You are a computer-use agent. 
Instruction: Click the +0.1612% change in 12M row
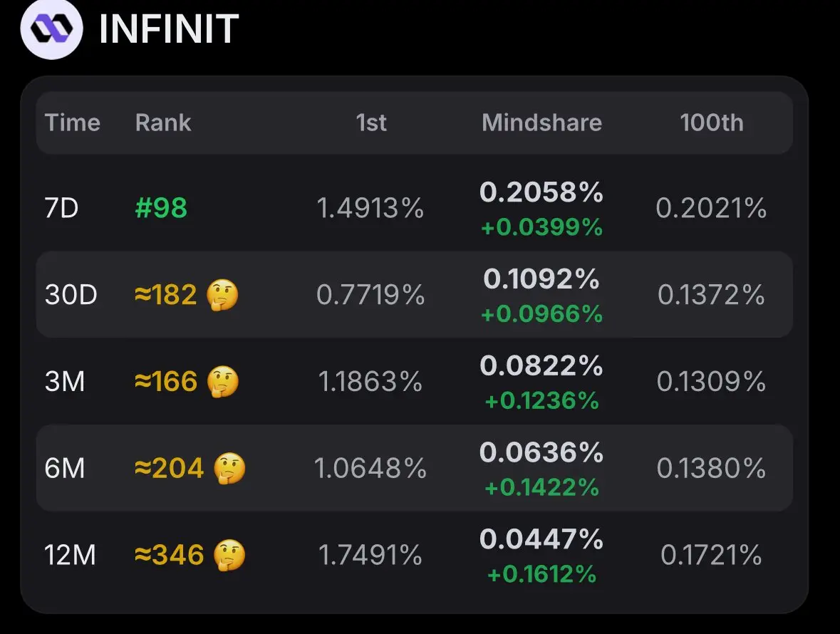[x=541, y=574]
